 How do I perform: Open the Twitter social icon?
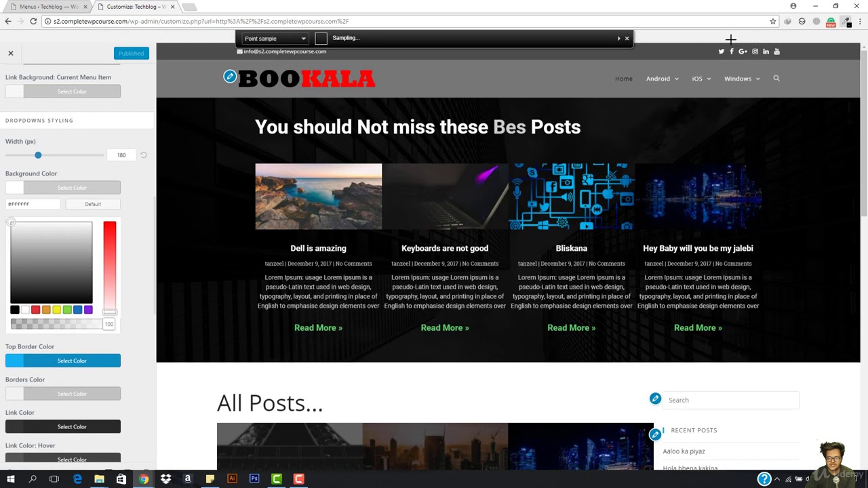pyautogui.click(x=721, y=52)
